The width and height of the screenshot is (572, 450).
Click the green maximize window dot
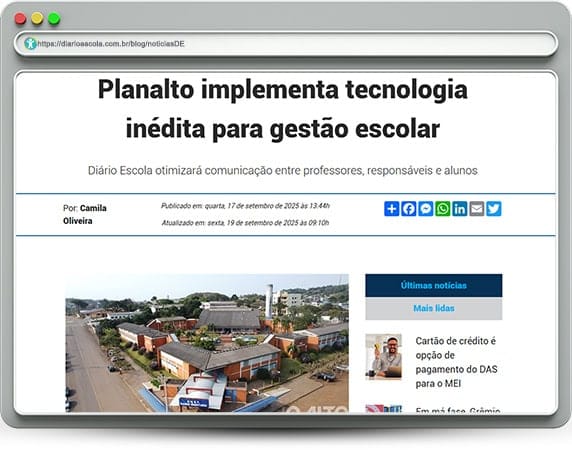tap(54, 18)
